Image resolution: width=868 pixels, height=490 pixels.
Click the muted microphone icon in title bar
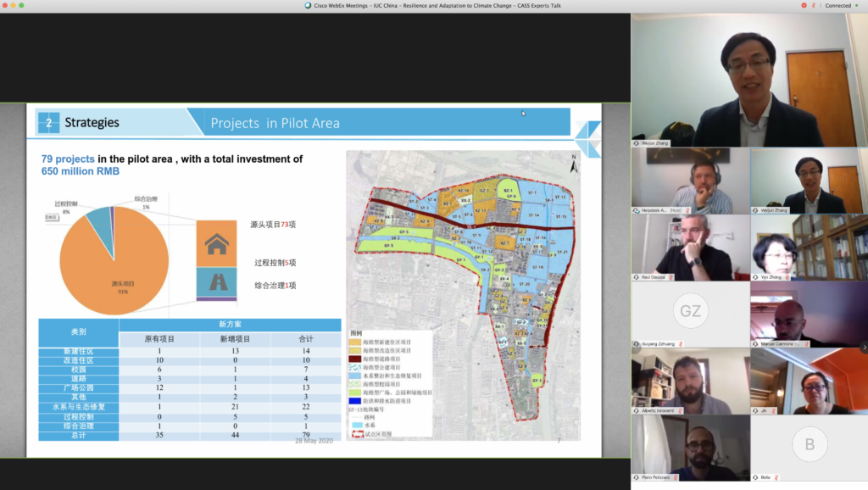coord(814,5)
